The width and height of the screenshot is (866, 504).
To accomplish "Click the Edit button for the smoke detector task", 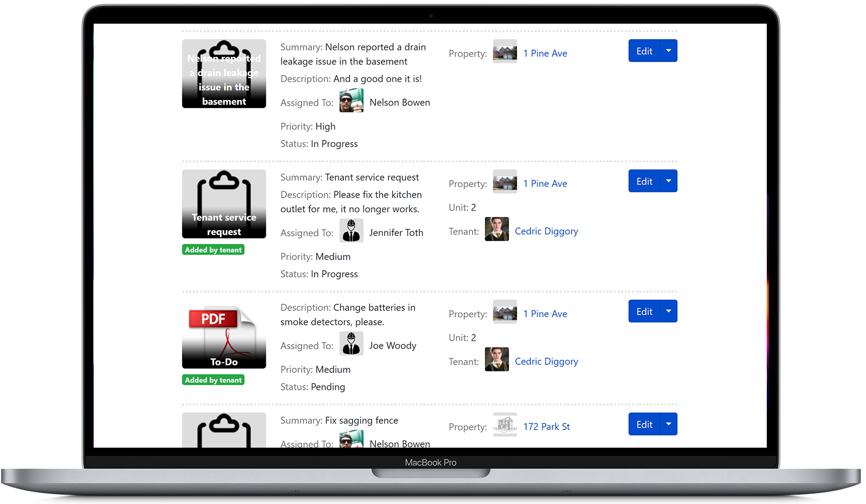I will pyautogui.click(x=644, y=311).
